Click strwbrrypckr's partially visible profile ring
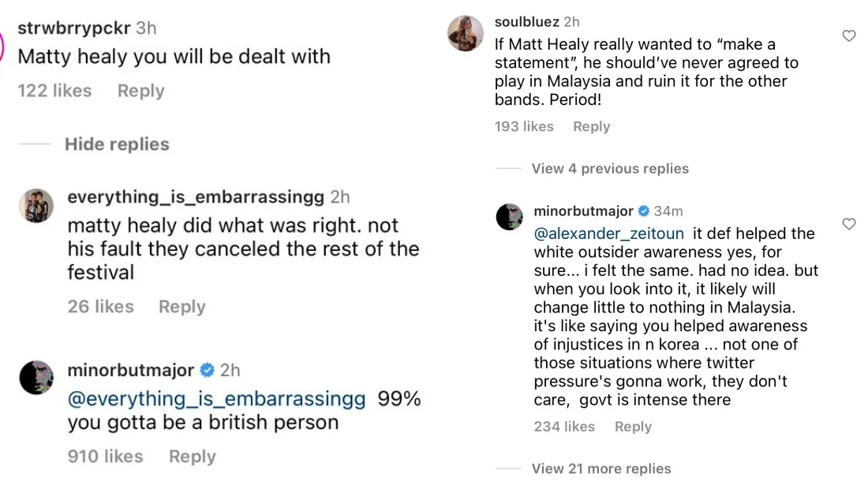The width and height of the screenshot is (868, 489). [x=2, y=43]
